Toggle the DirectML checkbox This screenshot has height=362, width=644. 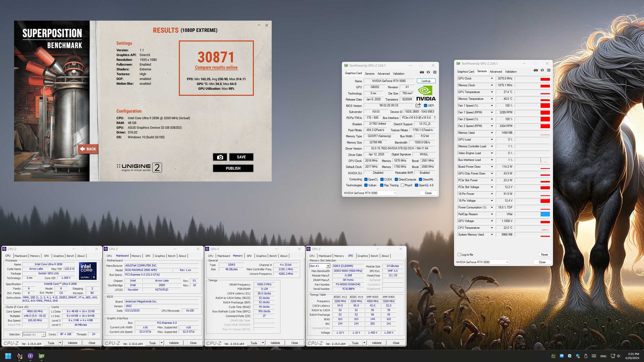point(420,179)
